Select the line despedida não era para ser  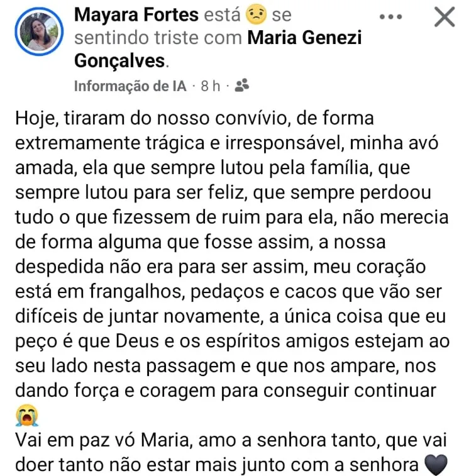221,267
